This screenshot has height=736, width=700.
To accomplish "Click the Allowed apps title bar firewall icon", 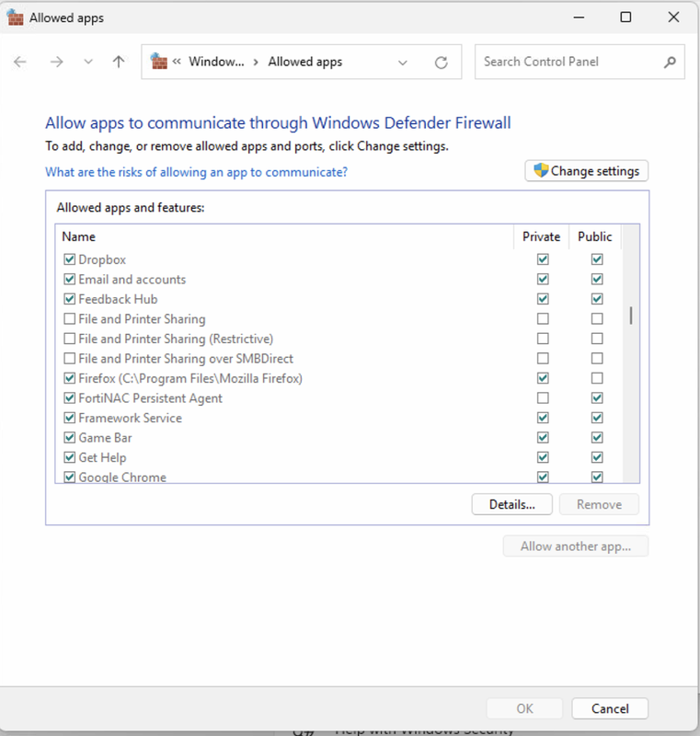I will pos(15,17).
